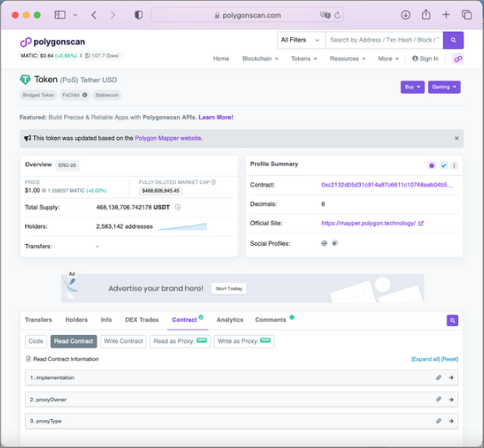Click the Code button
Viewport: 484px width, 448px height.
36,341
